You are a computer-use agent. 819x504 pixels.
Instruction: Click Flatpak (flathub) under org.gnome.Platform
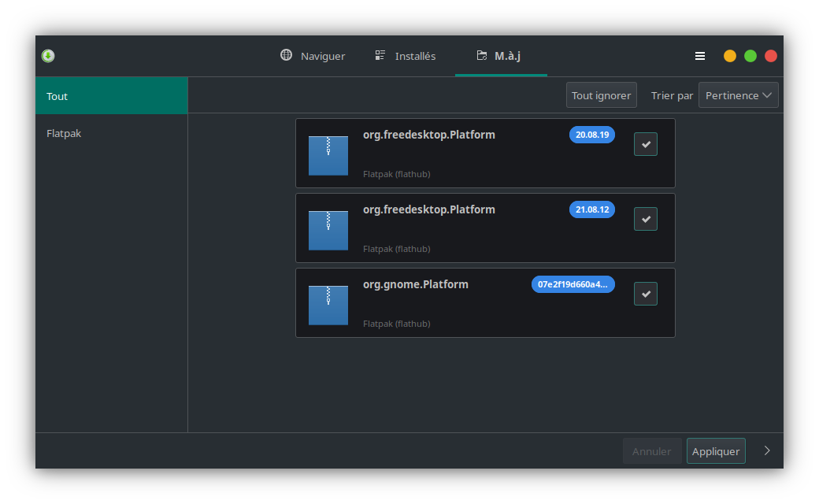point(396,324)
